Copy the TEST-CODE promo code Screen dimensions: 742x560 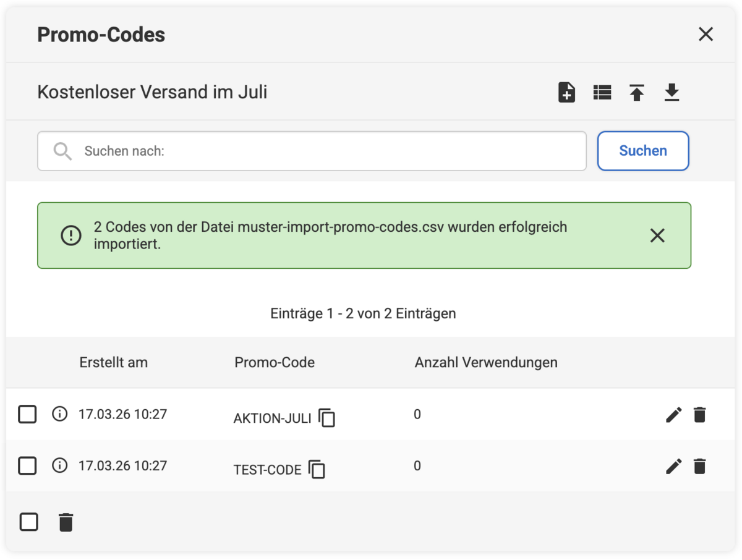tap(317, 470)
